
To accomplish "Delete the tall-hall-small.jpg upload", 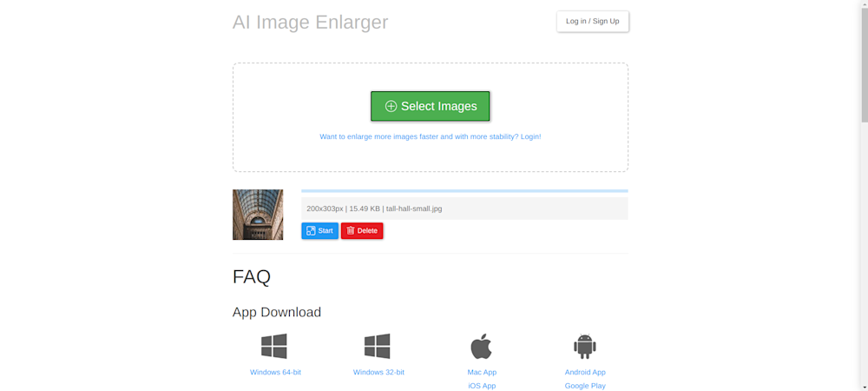I will pos(362,231).
